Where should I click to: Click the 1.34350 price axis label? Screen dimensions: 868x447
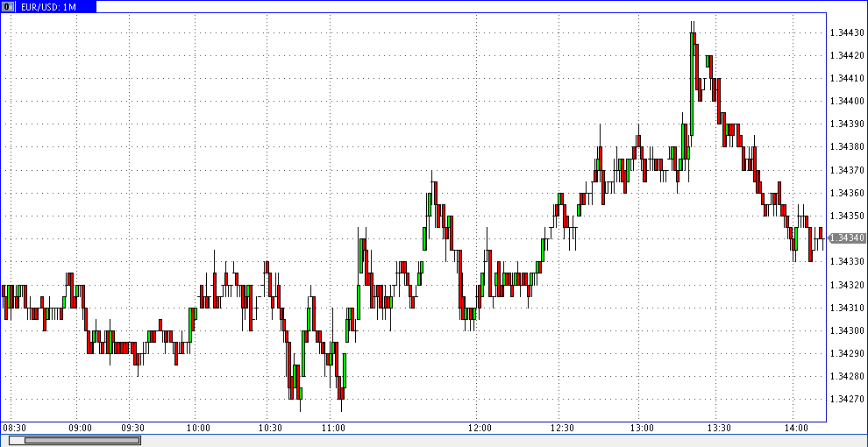click(848, 216)
